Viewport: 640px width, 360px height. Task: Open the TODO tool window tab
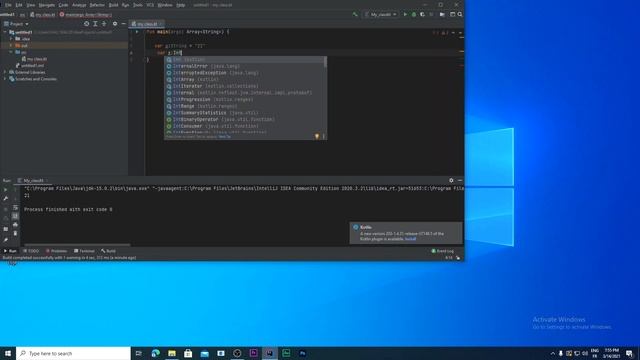click(31, 251)
